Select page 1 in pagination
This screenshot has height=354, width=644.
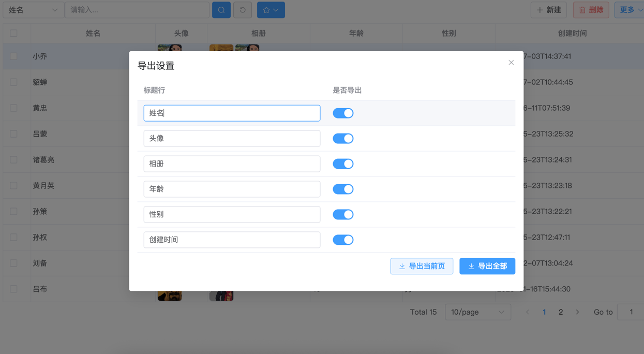point(544,312)
